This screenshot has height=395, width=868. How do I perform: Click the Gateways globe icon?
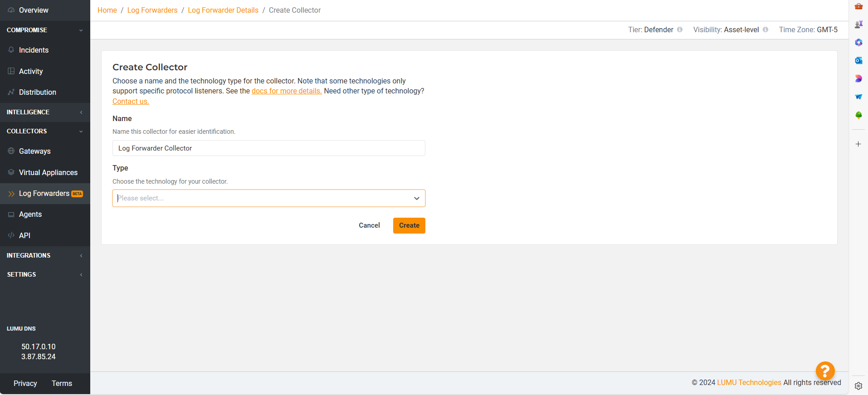pos(11,151)
